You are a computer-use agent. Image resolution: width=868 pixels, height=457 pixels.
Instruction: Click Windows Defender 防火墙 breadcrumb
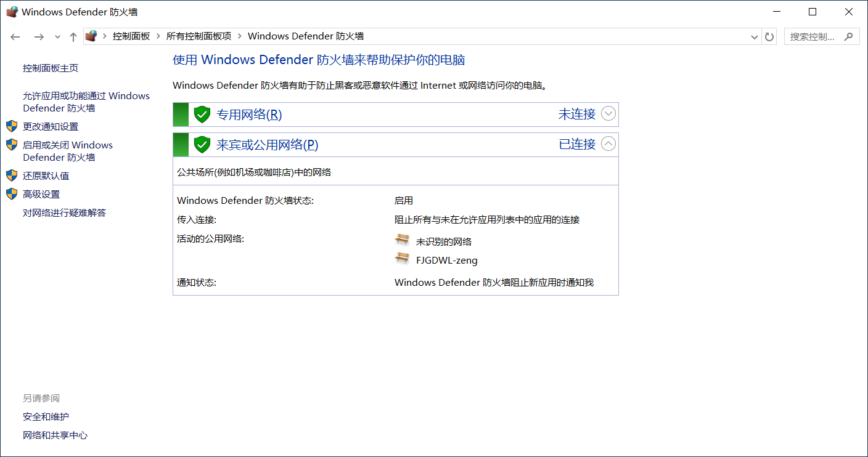click(x=306, y=36)
